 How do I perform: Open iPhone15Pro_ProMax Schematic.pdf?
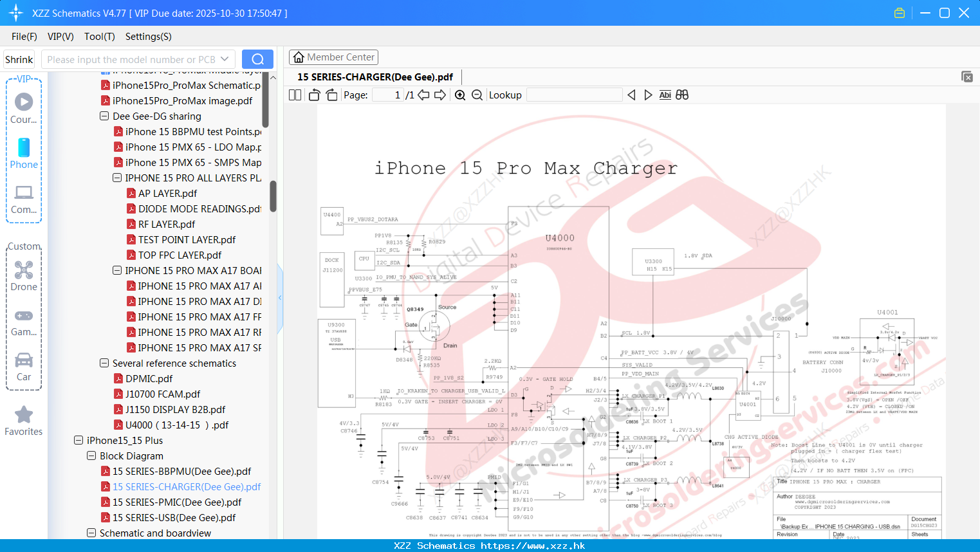[181, 86]
